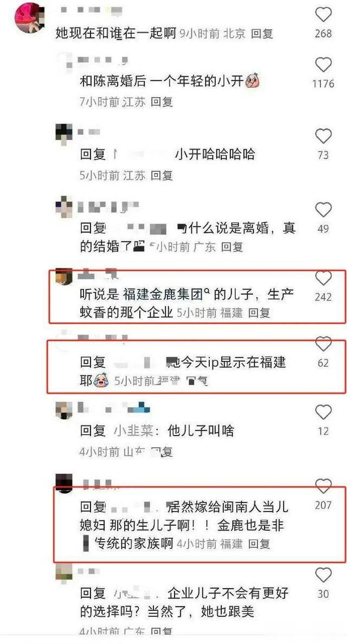
Task: Reply to 和陈离婚后 comment from 江苏
Action: click(162, 102)
